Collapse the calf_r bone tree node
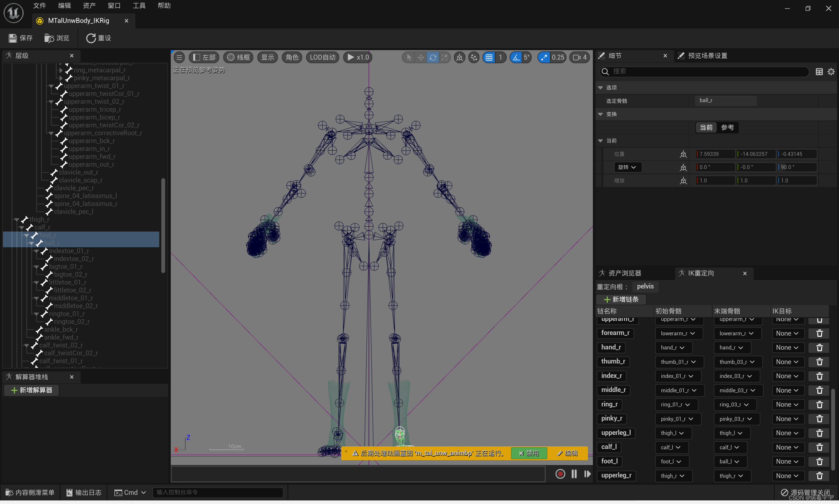The width and height of the screenshot is (839, 504). click(22, 228)
